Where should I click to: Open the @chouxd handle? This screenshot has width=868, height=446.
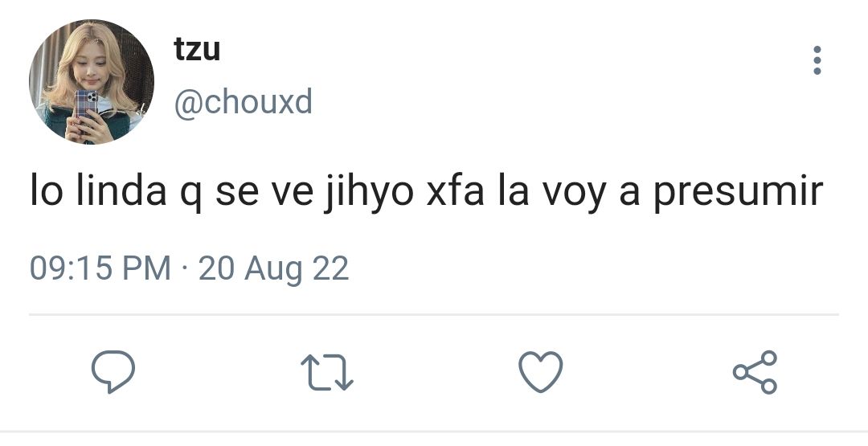pyautogui.click(x=244, y=102)
